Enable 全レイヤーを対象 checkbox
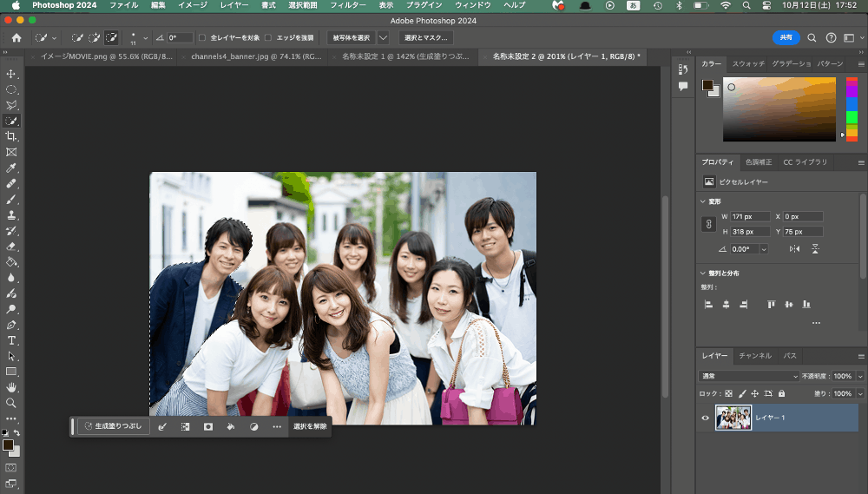This screenshot has height=494, width=868. tap(202, 38)
